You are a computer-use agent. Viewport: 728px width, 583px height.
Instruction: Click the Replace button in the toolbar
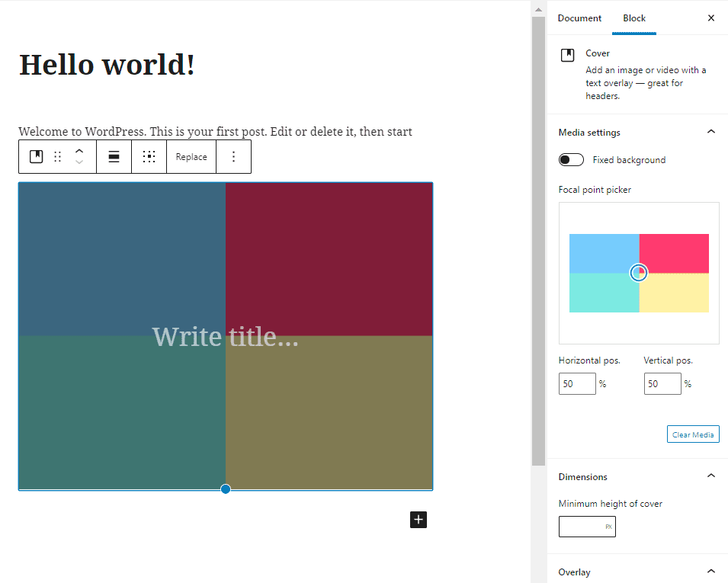click(191, 156)
